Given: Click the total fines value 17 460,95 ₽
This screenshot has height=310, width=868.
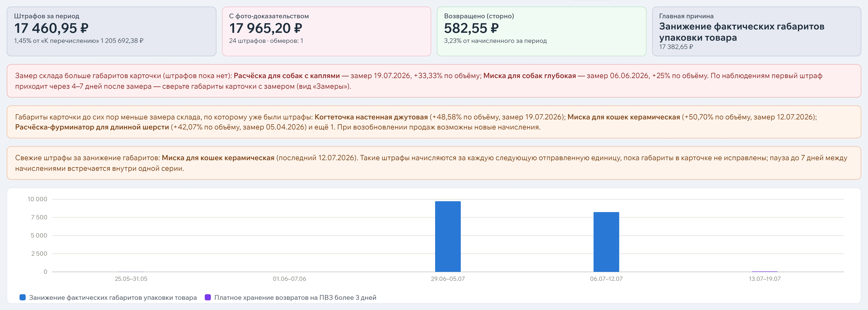Looking at the screenshot, I should (x=51, y=28).
